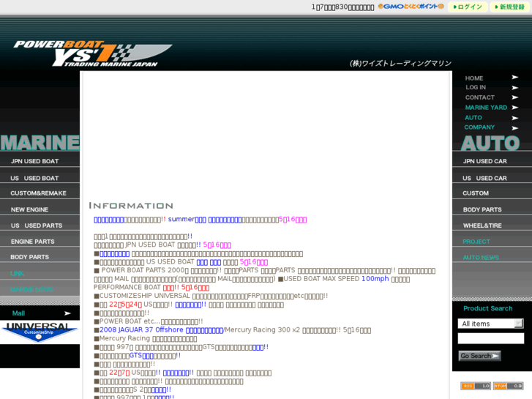Open the CONTACT page
The height and width of the screenshot is (399, 532).
480,97
